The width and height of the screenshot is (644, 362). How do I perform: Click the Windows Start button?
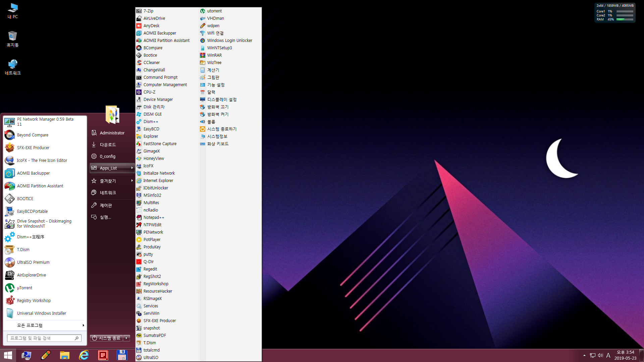click(x=8, y=355)
